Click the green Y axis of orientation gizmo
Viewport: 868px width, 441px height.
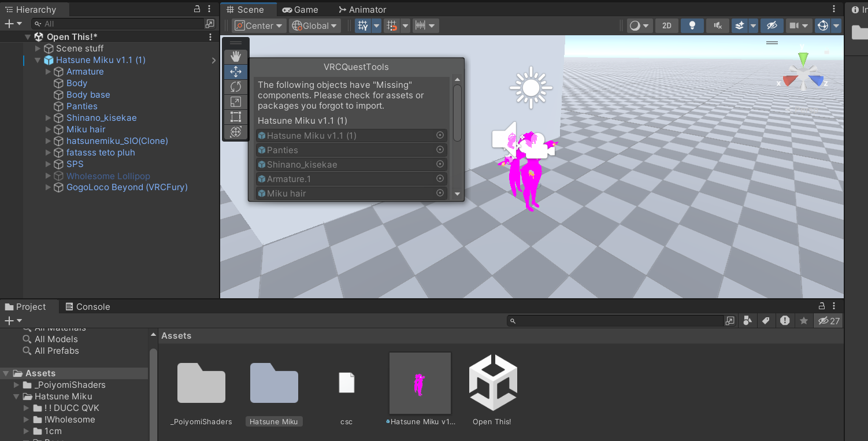coord(803,58)
